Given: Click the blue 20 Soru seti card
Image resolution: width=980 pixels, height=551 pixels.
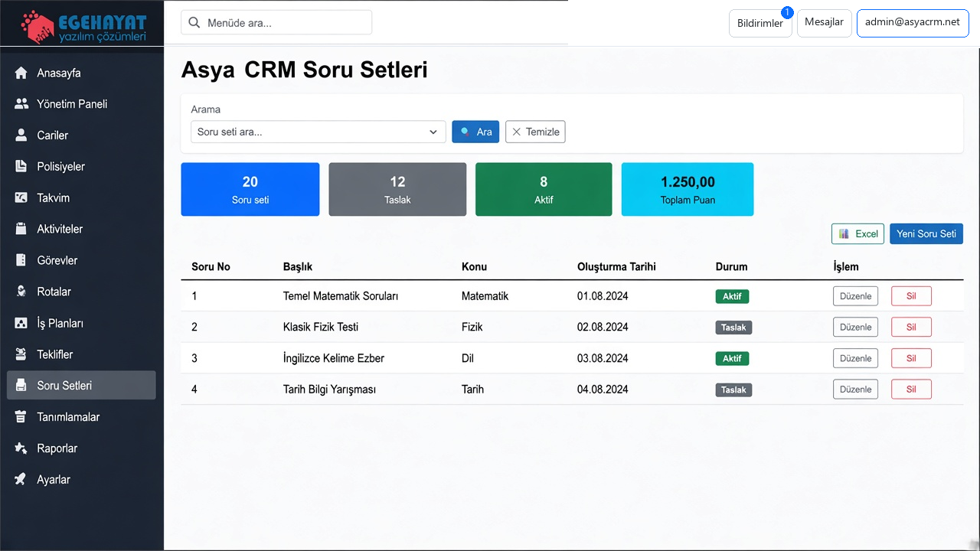Looking at the screenshot, I should [250, 189].
